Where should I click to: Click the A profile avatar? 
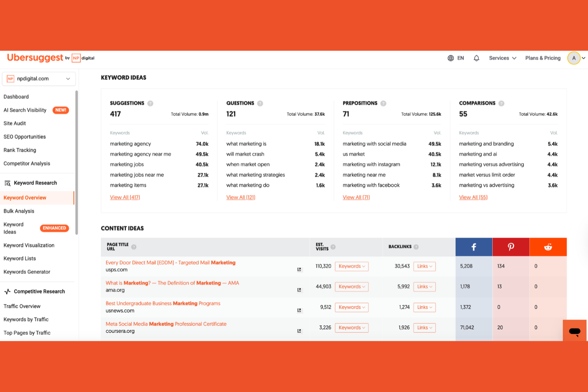(x=574, y=58)
